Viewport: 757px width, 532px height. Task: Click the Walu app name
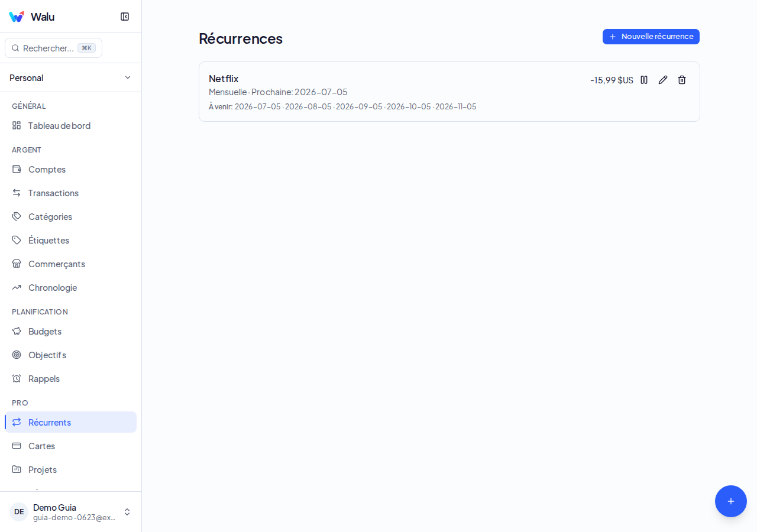coord(43,17)
